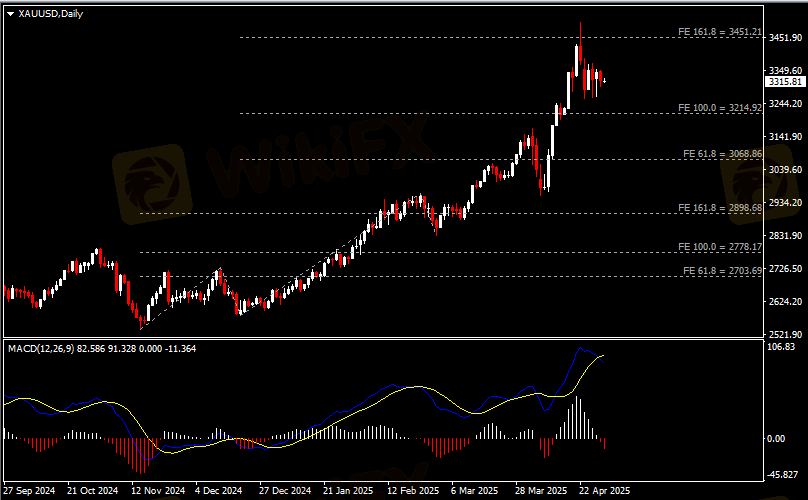Click the tallest white MACD histogram bar

point(577,418)
